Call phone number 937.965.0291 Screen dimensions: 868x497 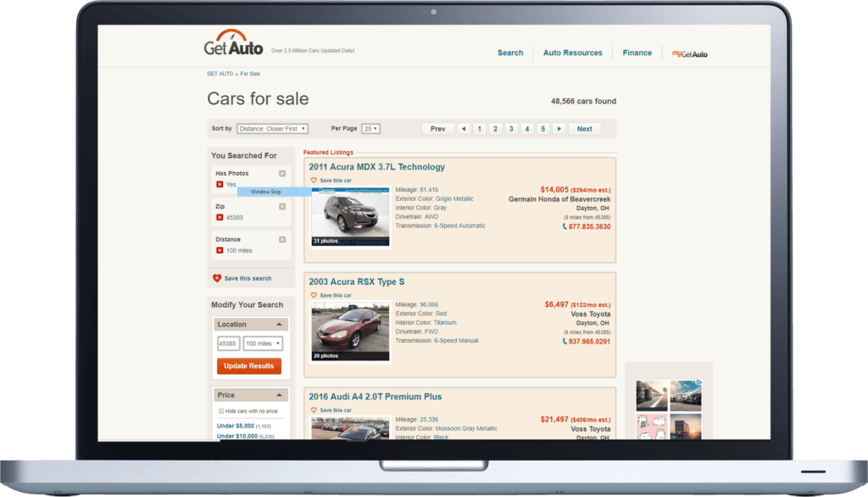590,341
